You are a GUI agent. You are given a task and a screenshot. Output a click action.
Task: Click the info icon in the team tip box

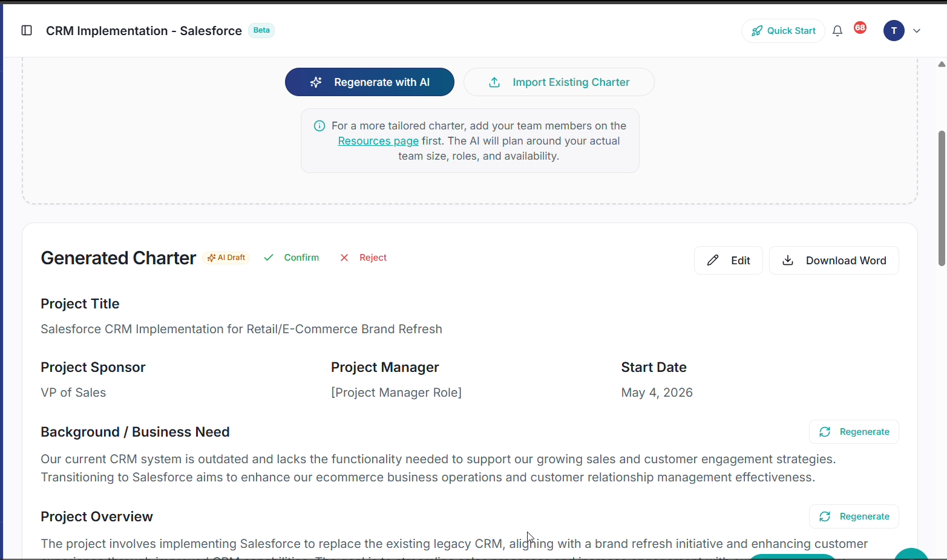point(319,126)
